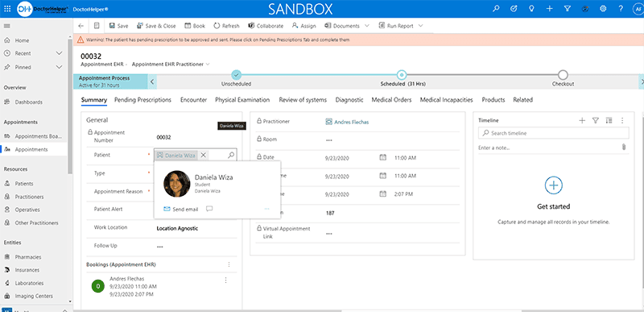Collapse the Appointment Process chevron
Image resolution: width=644 pixels, height=312 pixels.
(x=152, y=81)
